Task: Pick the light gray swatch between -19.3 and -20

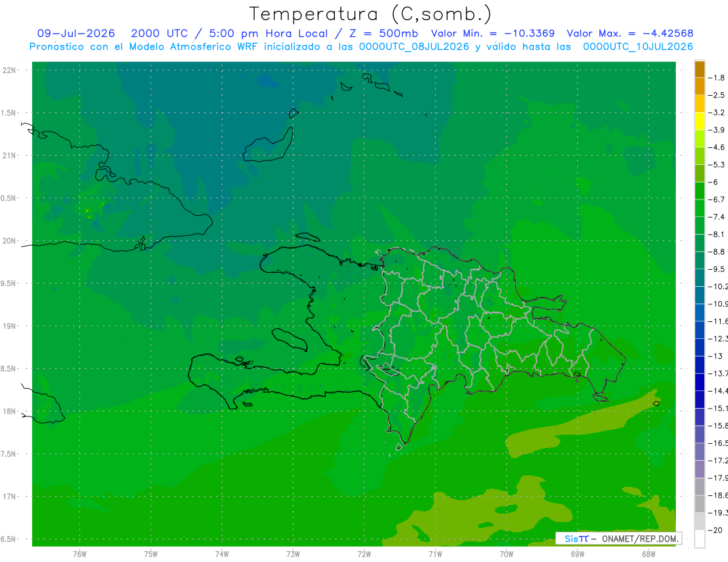Action: (x=699, y=521)
